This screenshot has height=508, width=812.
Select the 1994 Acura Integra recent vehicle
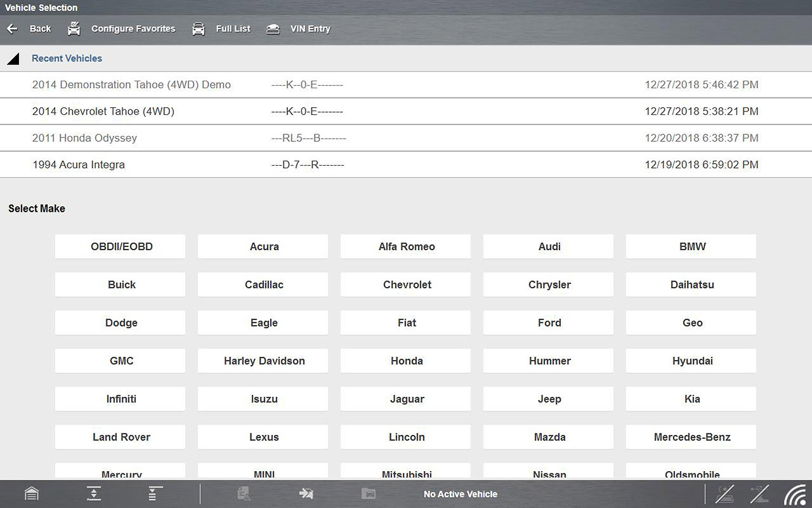pos(78,165)
